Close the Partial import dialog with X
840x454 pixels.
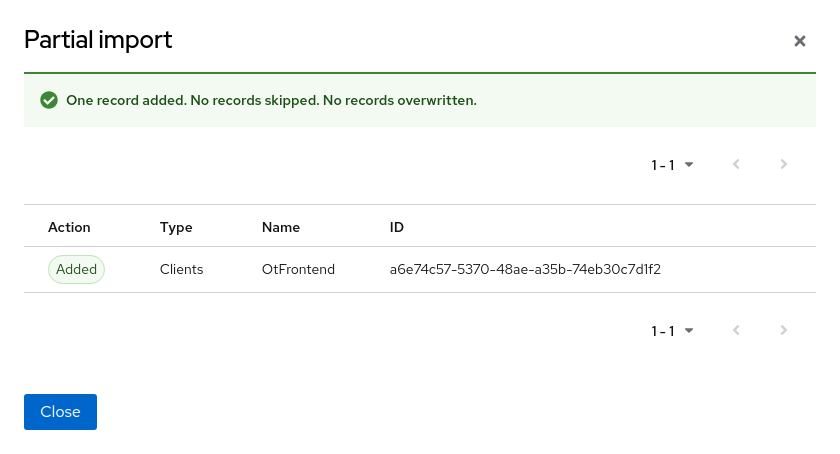click(x=800, y=41)
